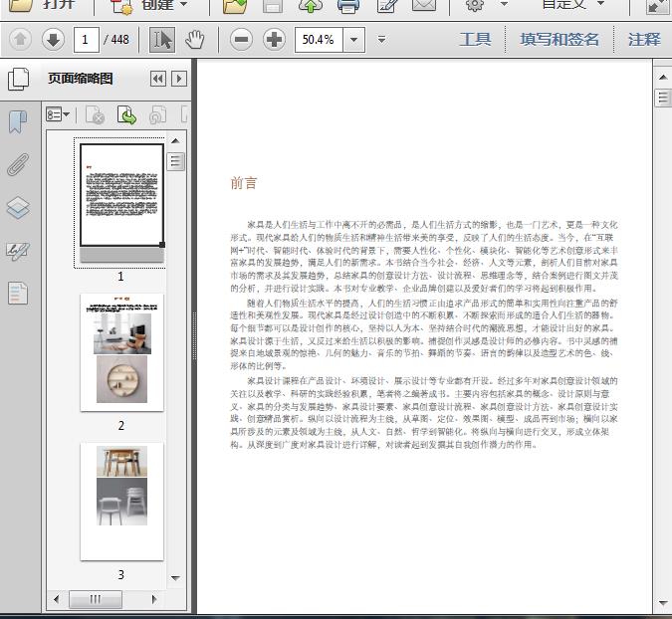Image resolution: width=672 pixels, height=619 pixels.
Task: Go to the previous page with the up arrow
Action: coord(20,40)
